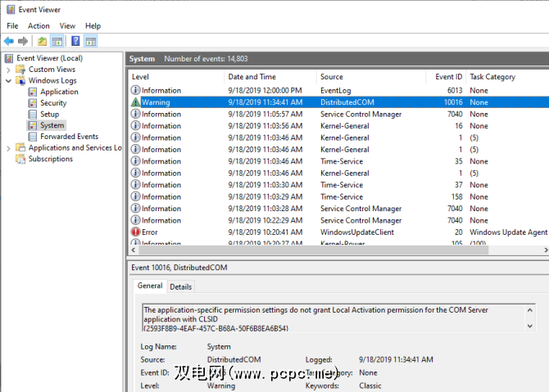This screenshot has height=392, width=549.
Task: Toggle the Show/Hide Console Tree button
Action: 57,41
